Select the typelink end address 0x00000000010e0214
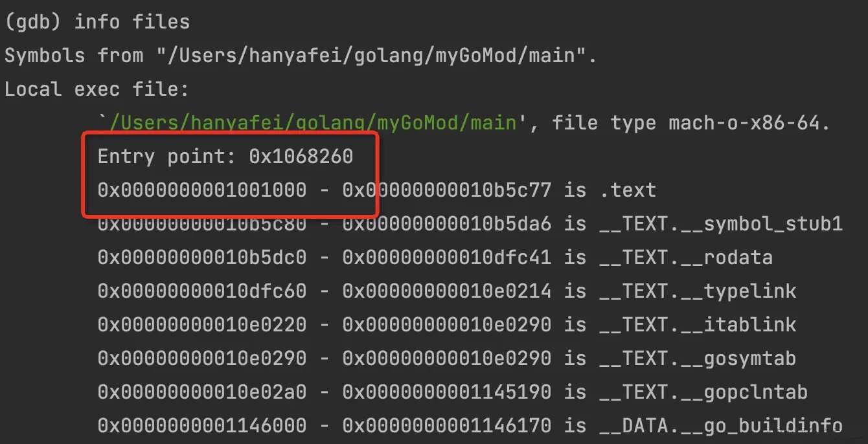The width and height of the screenshot is (868, 444). click(446, 291)
